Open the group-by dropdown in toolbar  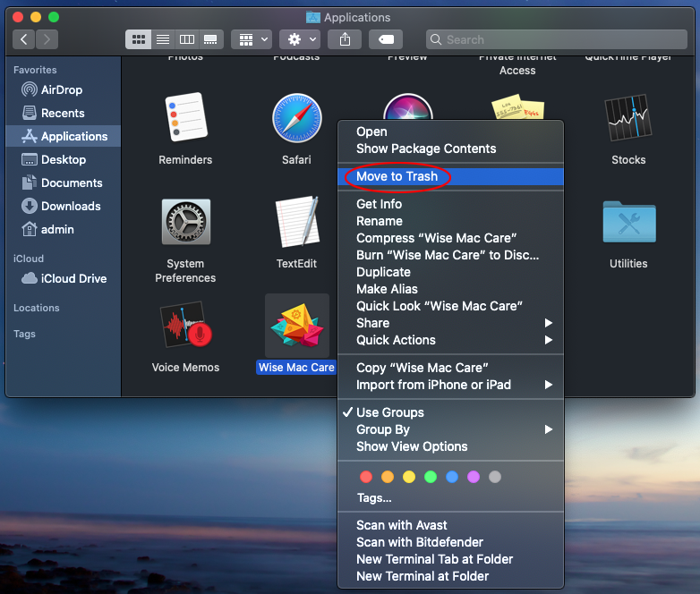point(252,39)
